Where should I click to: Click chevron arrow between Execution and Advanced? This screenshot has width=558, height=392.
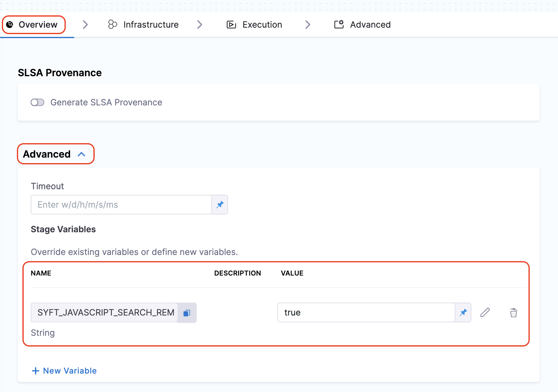308,25
